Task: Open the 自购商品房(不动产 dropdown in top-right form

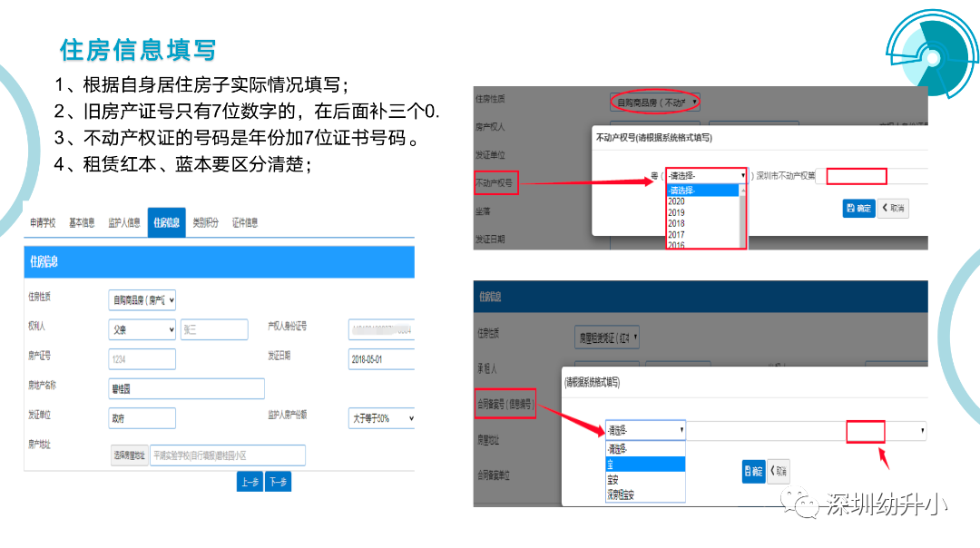Action: [654, 102]
